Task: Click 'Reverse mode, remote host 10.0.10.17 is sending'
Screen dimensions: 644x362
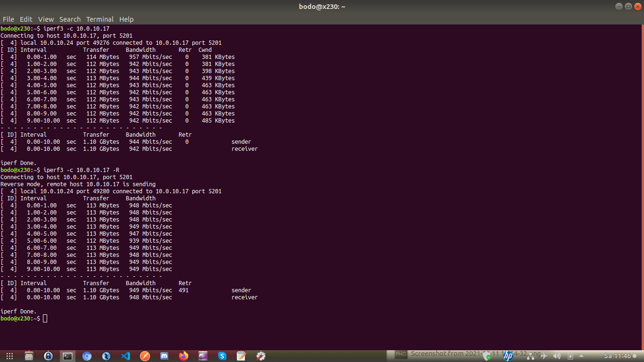Action: pos(78,184)
